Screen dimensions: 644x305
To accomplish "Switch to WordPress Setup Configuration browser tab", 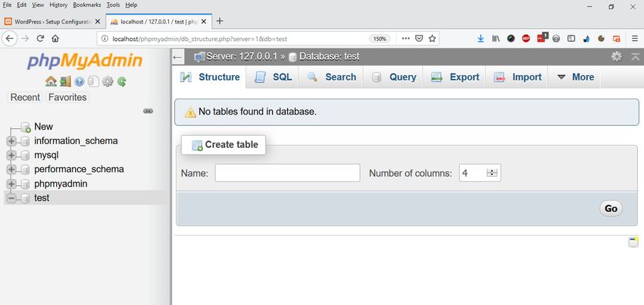I will (x=52, y=22).
